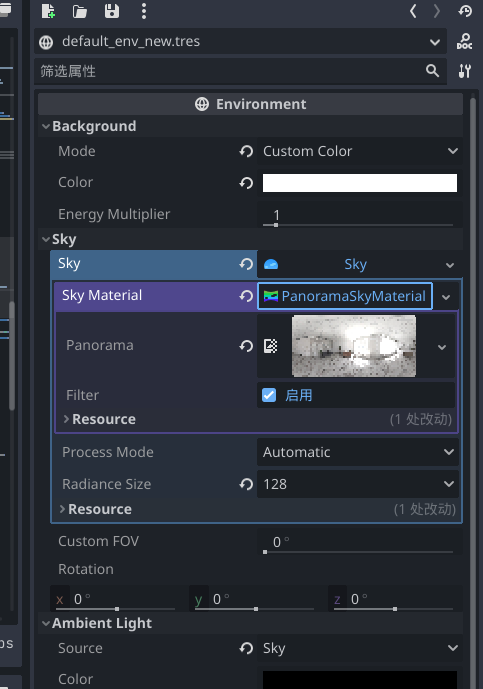Screen dimensions: 483x689
Task: Reset the Radiance Size property
Action: click(x=246, y=484)
